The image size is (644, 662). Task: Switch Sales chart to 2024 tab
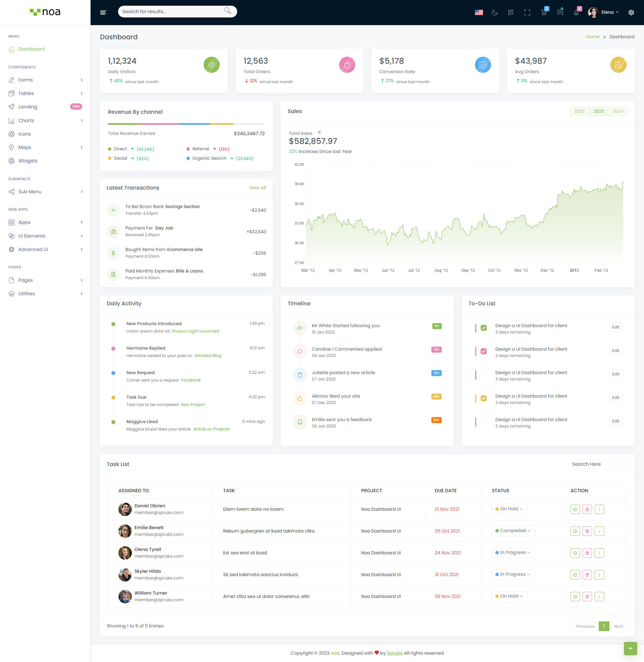618,111
